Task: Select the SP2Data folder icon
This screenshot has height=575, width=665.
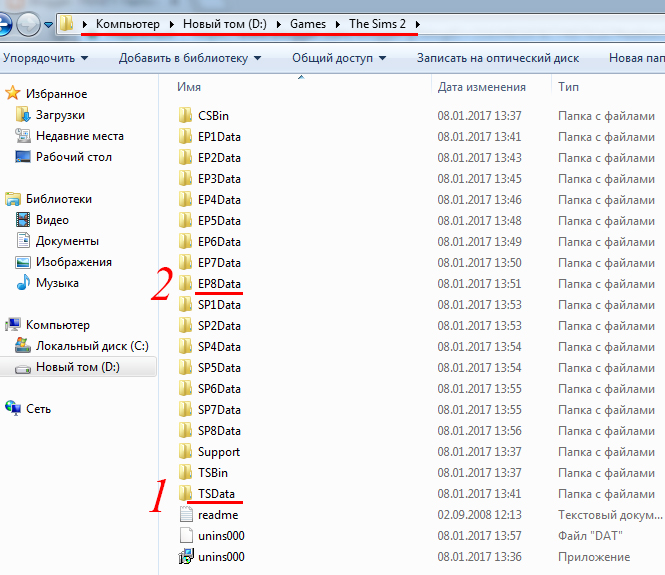Action: [x=185, y=325]
